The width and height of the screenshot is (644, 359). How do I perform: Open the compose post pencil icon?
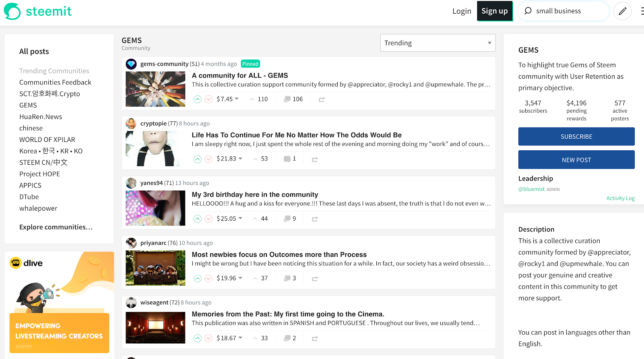[622, 11]
